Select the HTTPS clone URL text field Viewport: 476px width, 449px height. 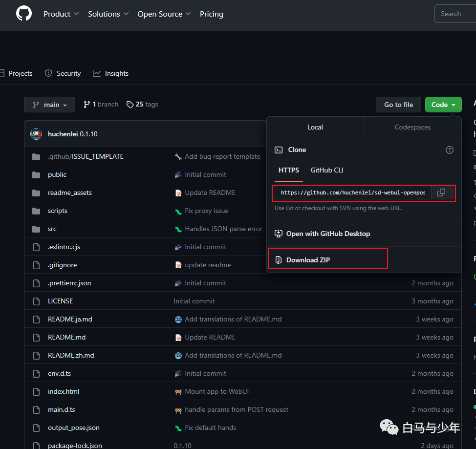click(353, 192)
